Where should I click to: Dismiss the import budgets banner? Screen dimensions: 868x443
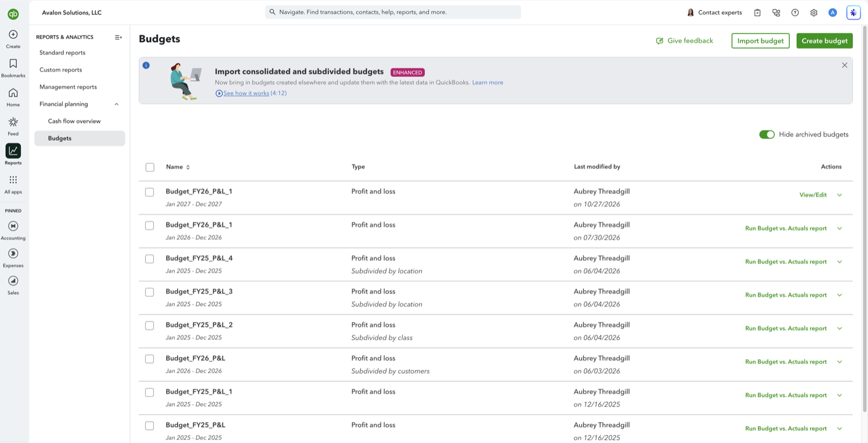click(844, 65)
